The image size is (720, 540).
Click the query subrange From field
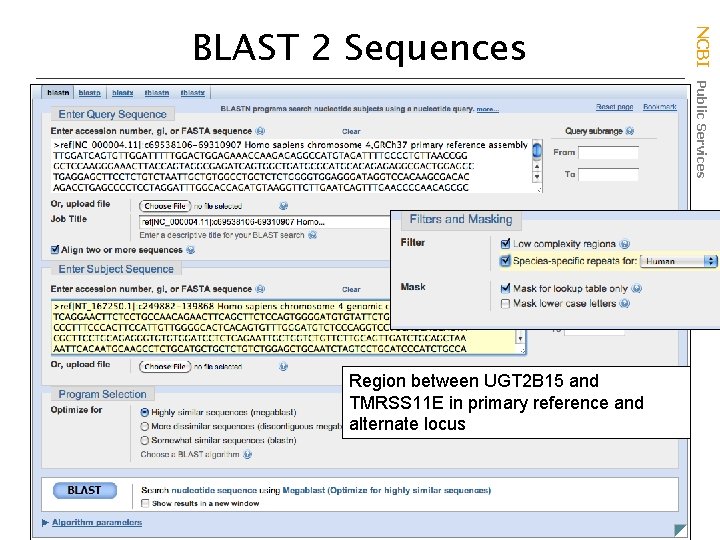click(x=608, y=152)
